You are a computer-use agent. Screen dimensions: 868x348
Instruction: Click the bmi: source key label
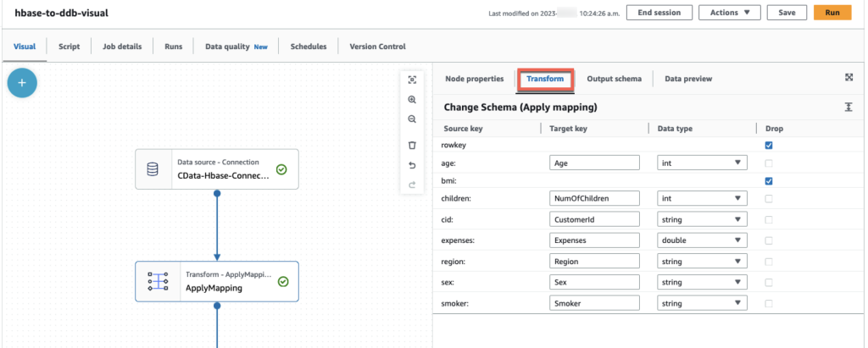click(449, 181)
